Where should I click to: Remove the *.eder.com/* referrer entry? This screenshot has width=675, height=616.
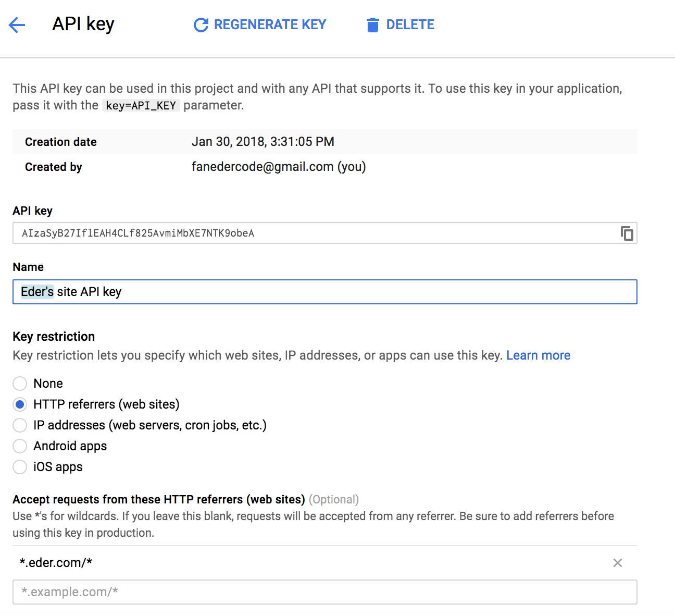[x=617, y=563]
